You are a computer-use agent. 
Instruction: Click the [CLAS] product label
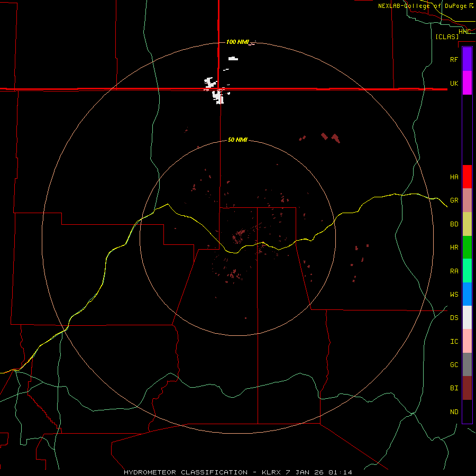pos(447,36)
